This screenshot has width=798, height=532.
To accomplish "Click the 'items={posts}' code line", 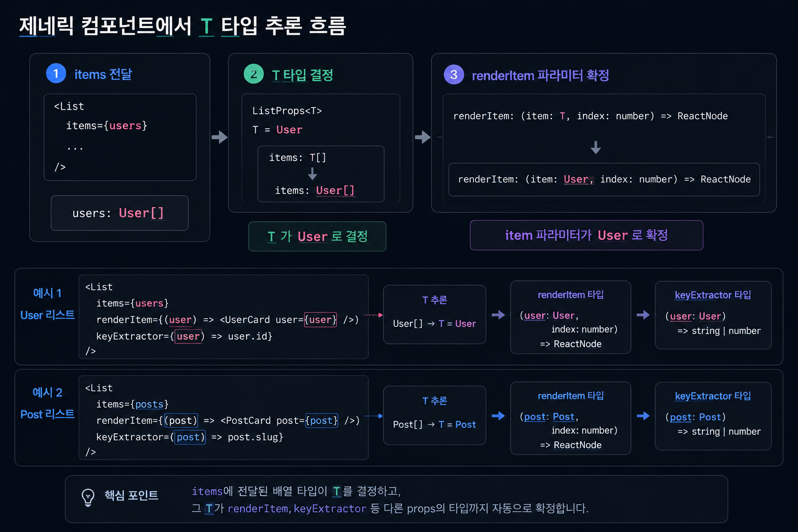I will click(x=132, y=404).
